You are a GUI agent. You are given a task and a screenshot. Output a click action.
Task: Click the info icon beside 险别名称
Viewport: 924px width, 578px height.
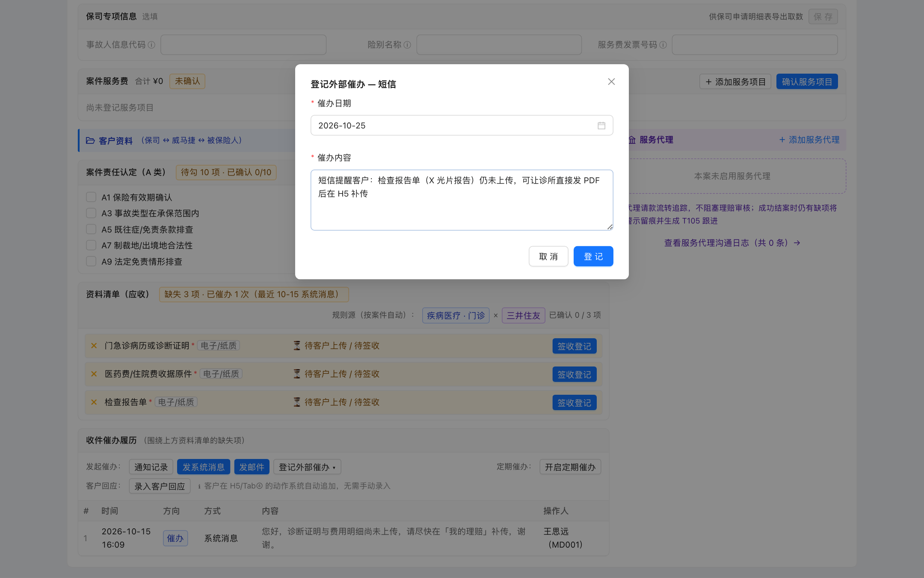click(x=407, y=45)
